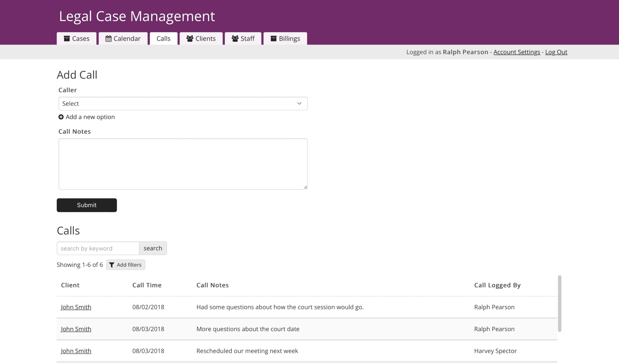619x364 pixels.
Task: Submit the new call entry
Action: (86, 205)
